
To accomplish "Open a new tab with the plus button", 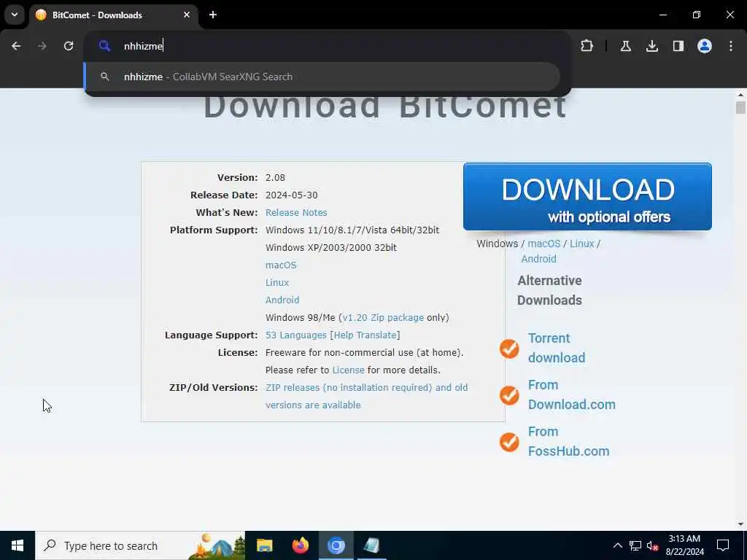I will (213, 15).
